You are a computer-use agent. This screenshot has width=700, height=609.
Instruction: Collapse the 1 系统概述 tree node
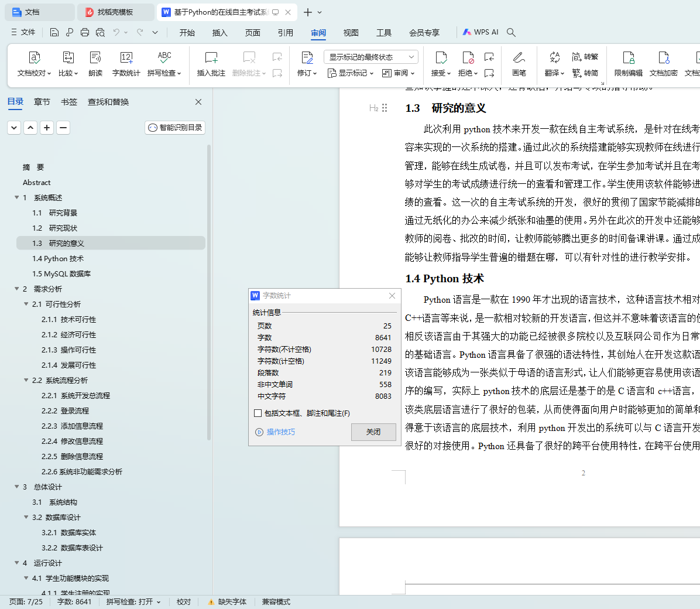click(16, 197)
